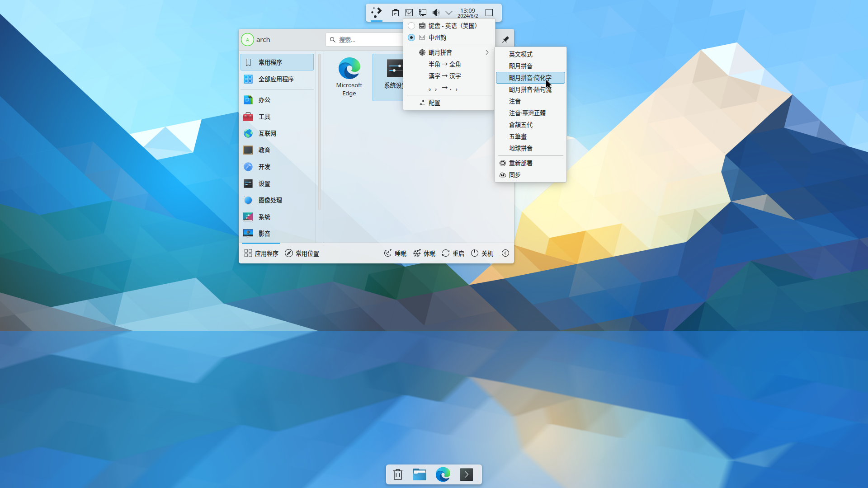
Task: Toggle 半角 → 全角 width mode
Action: (444, 64)
